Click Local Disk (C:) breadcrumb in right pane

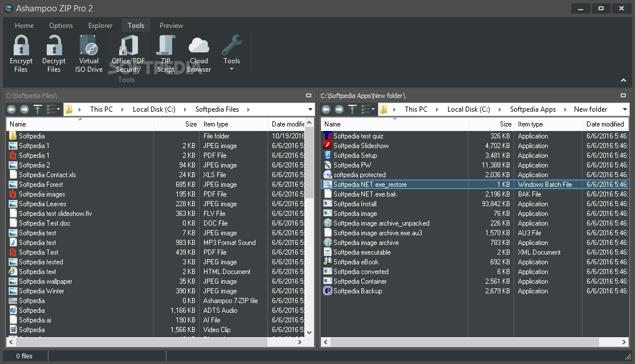[x=469, y=109]
